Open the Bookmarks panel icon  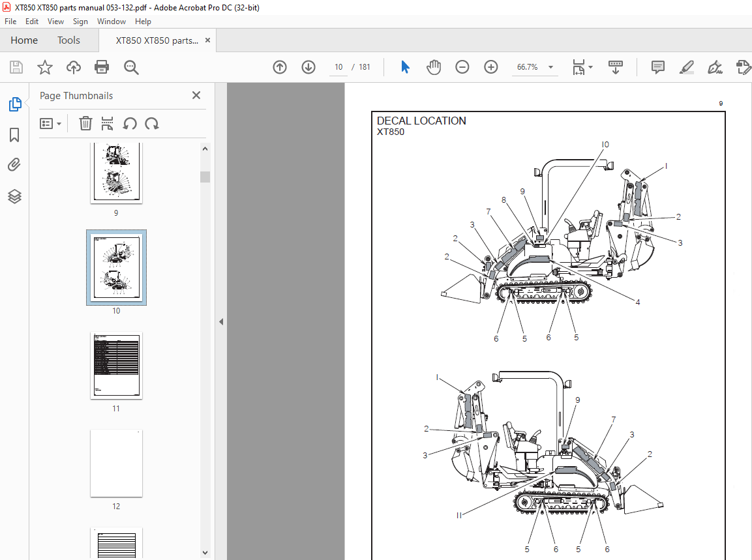(x=14, y=135)
